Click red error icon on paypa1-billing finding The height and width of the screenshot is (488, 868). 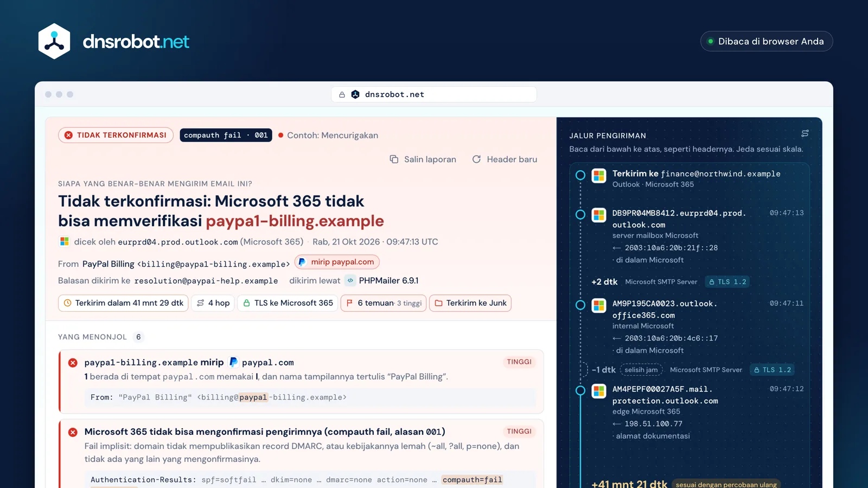73,363
